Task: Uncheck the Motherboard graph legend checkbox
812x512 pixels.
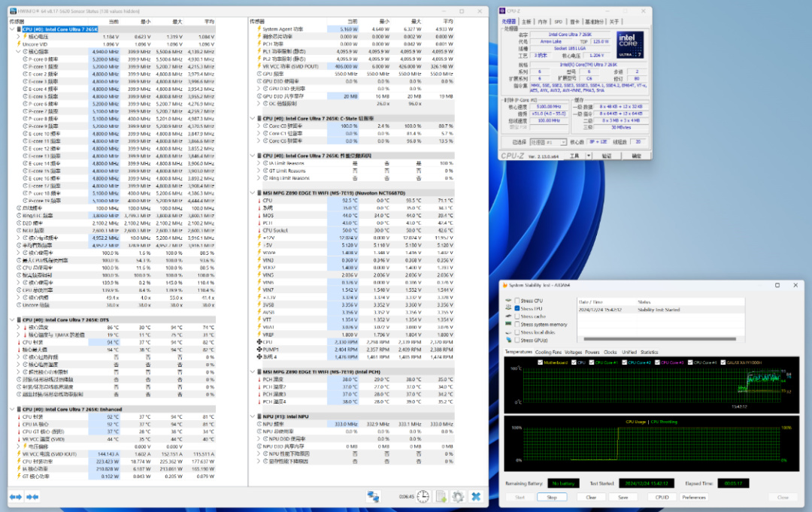Action: 541,362
